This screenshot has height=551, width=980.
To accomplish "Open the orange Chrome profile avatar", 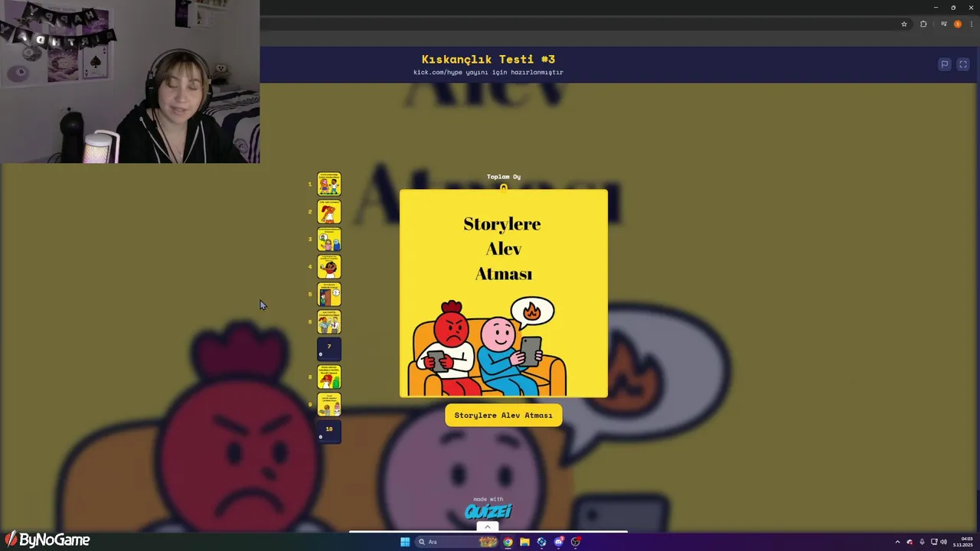I will pyautogui.click(x=958, y=24).
